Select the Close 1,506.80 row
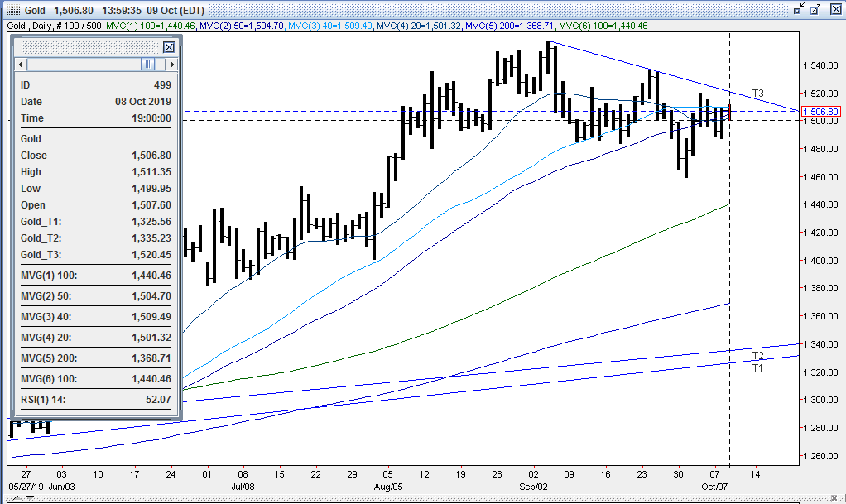 click(95, 156)
